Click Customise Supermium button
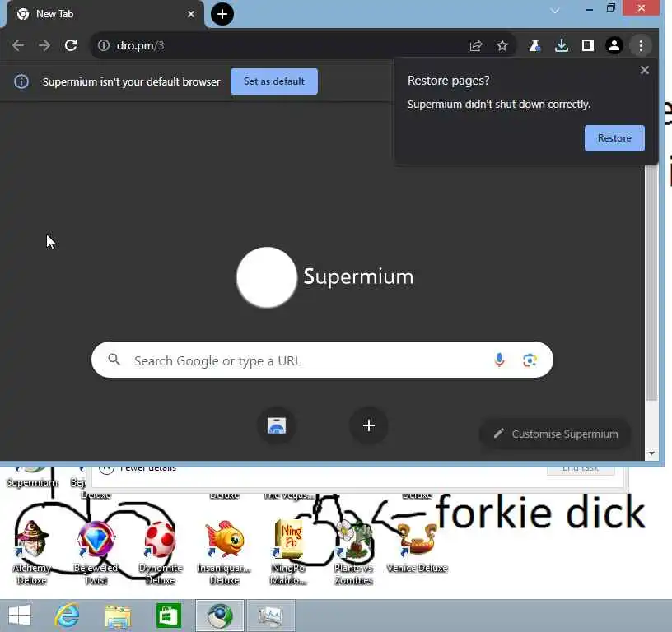 point(556,434)
